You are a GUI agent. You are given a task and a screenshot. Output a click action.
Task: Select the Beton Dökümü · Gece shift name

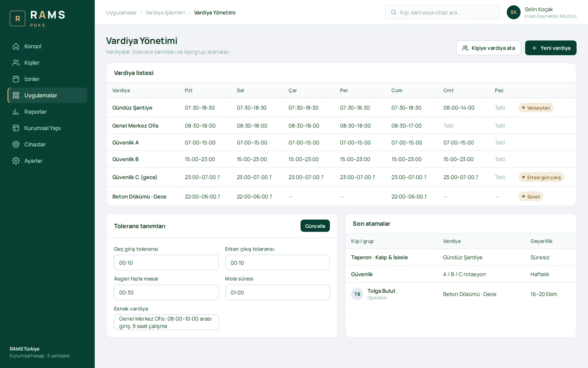(139, 197)
